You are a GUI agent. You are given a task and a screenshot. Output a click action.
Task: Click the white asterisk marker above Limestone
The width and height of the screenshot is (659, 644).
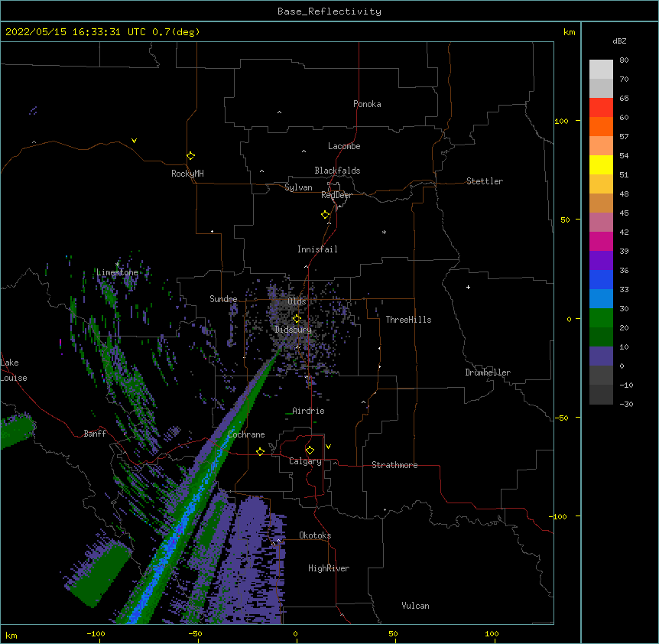click(x=117, y=265)
